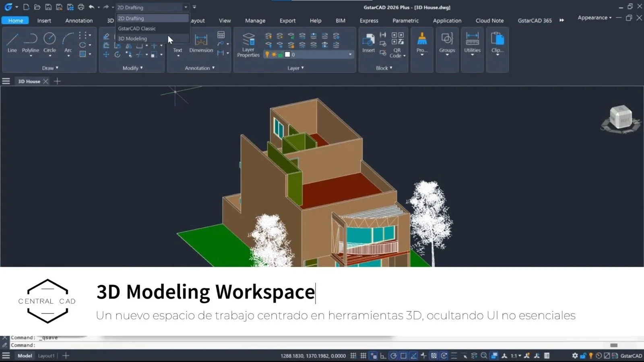Screen dimensions: 644x362
Task: Choose 2D Drafting in workspace list
Action: pyautogui.click(x=153, y=19)
